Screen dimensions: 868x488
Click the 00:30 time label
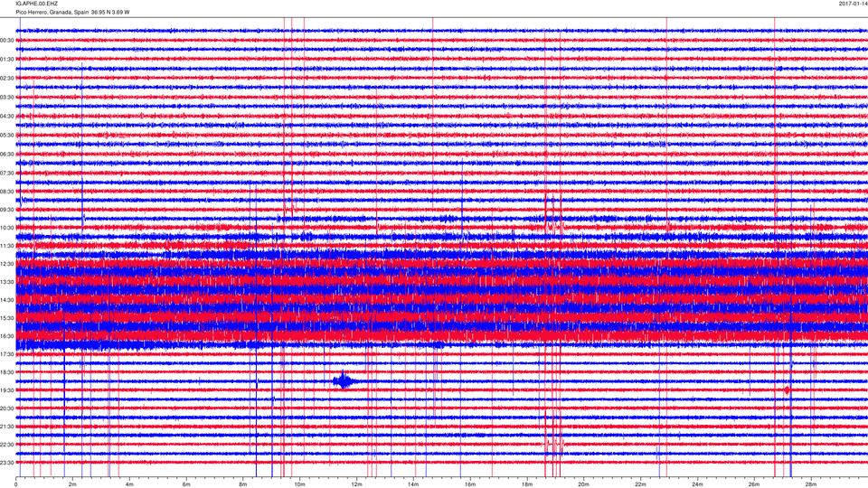coord(7,41)
